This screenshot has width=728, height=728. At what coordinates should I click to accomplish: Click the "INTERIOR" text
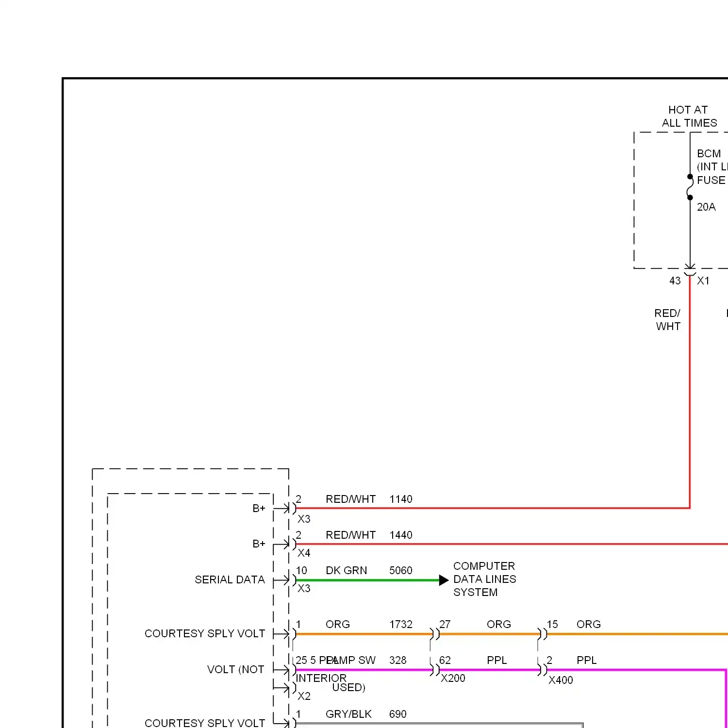click(x=321, y=678)
